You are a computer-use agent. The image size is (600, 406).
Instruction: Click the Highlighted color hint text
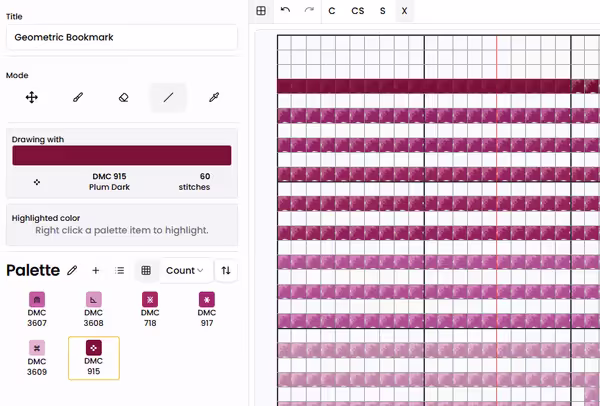(x=122, y=230)
